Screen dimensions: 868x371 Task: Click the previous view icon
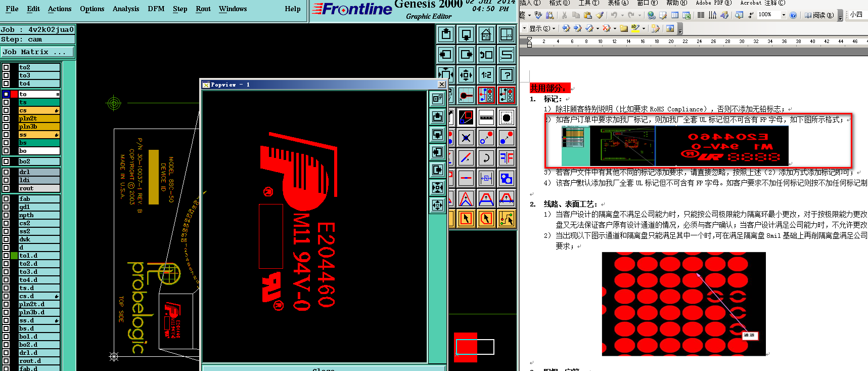[x=486, y=54]
